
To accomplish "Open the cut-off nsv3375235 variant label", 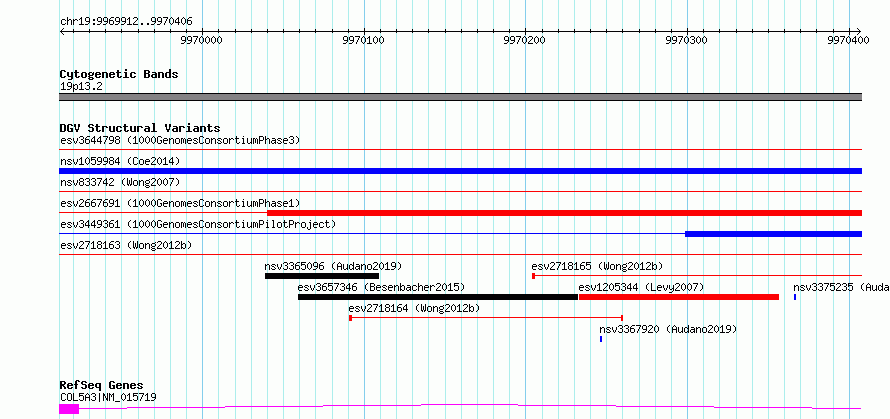I will coord(841,287).
